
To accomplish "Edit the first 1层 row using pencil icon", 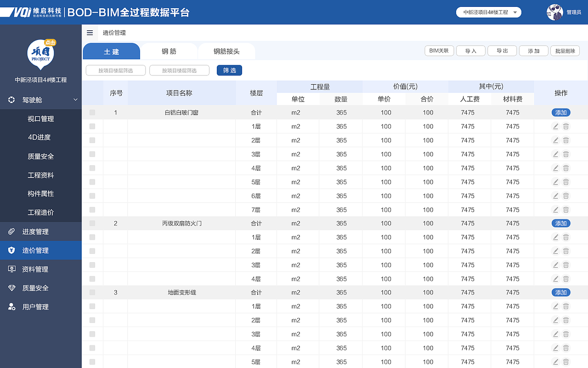I will [x=555, y=126].
